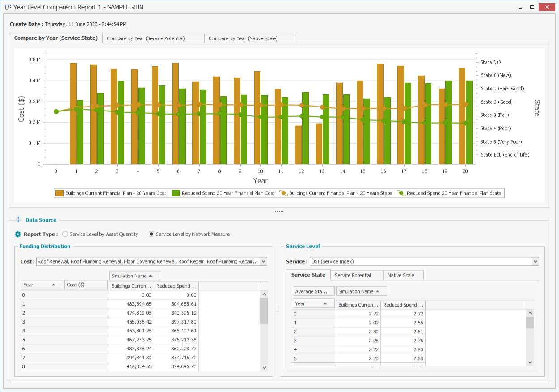Expand the Service dropdown showing OSI (Service Index)
The height and width of the screenshot is (392, 559).
pyautogui.click(x=535, y=261)
